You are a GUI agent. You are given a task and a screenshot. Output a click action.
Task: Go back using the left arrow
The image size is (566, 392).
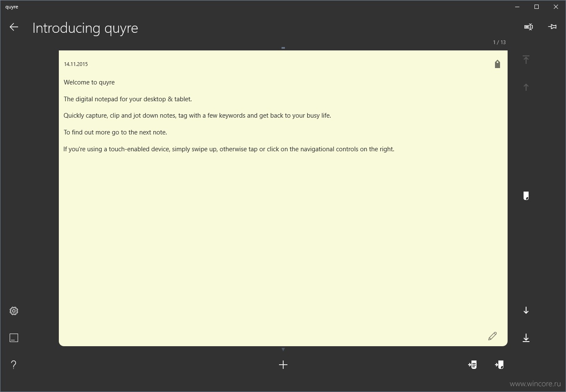click(14, 27)
